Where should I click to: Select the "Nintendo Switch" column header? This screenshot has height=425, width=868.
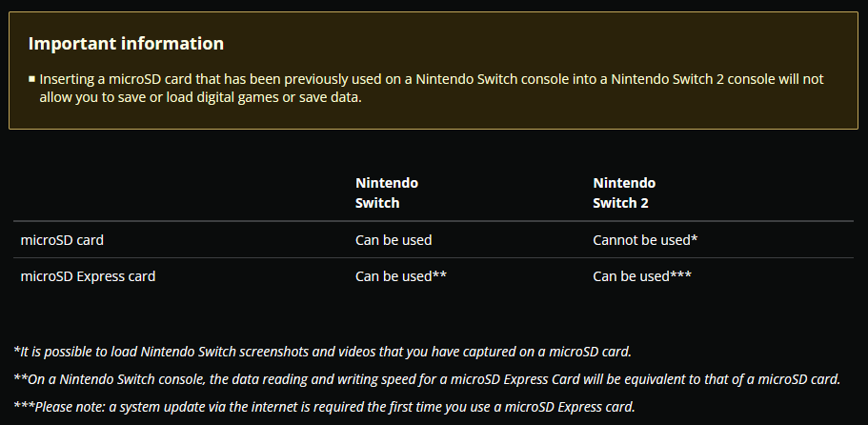[387, 192]
